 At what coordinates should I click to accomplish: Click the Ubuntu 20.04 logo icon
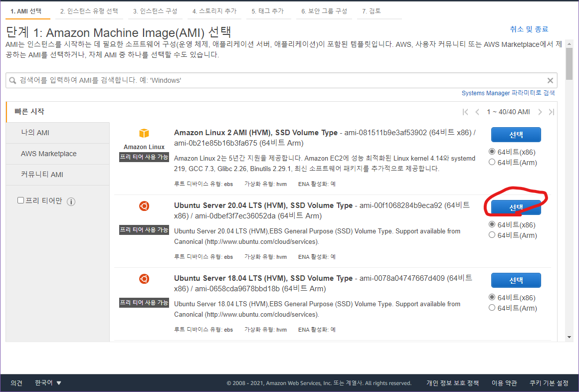[144, 206]
